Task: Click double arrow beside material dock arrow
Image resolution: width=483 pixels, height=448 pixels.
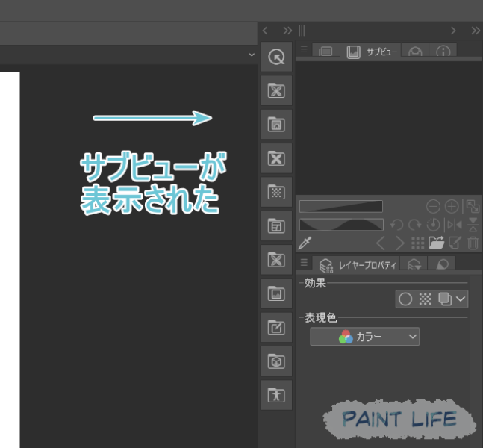Action: [287, 31]
